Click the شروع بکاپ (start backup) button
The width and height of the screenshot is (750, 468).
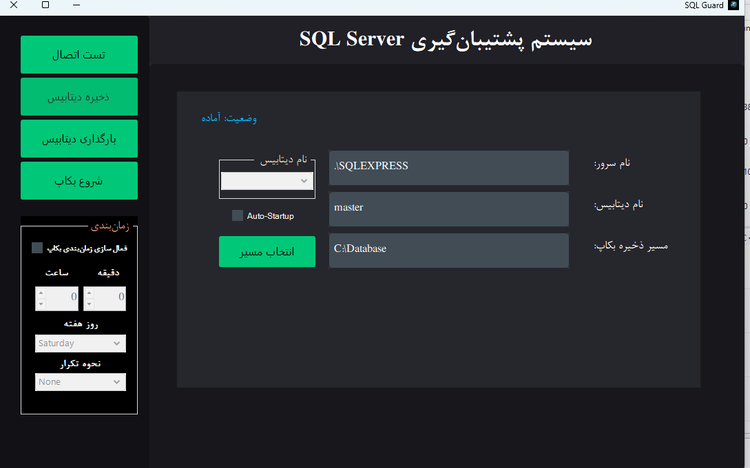(79, 181)
